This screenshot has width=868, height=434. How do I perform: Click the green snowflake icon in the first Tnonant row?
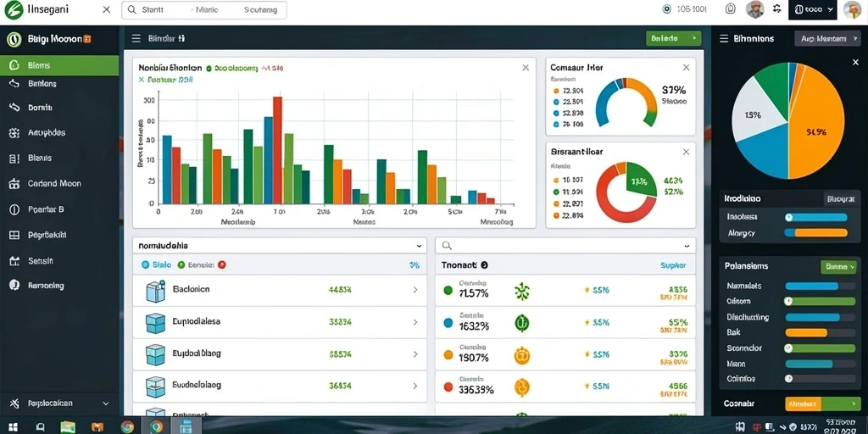click(522, 291)
